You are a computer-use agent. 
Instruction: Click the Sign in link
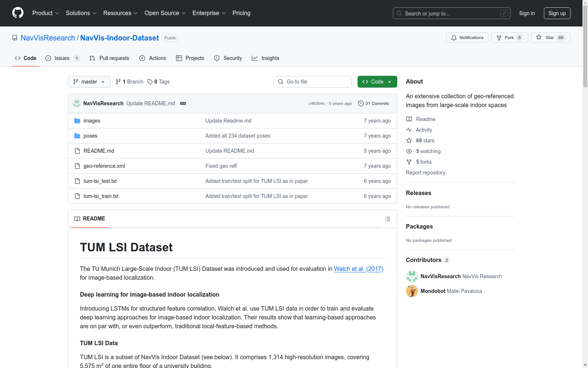[x=527, y=13]
